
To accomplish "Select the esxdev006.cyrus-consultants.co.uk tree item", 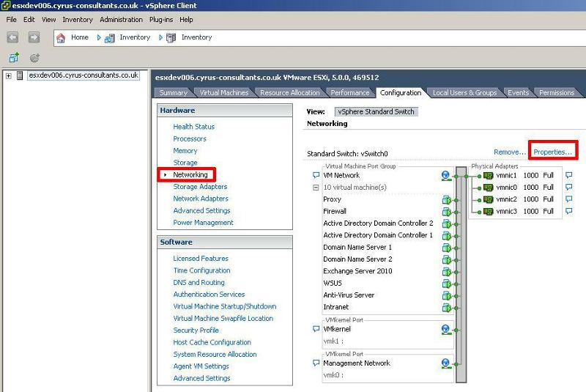I will 84,75.
